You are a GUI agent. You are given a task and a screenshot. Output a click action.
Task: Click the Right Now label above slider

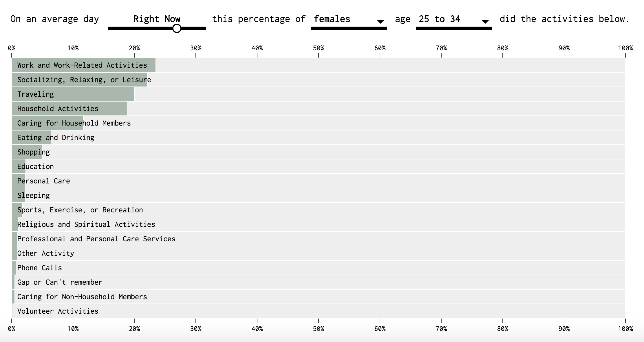pos(157,19)
